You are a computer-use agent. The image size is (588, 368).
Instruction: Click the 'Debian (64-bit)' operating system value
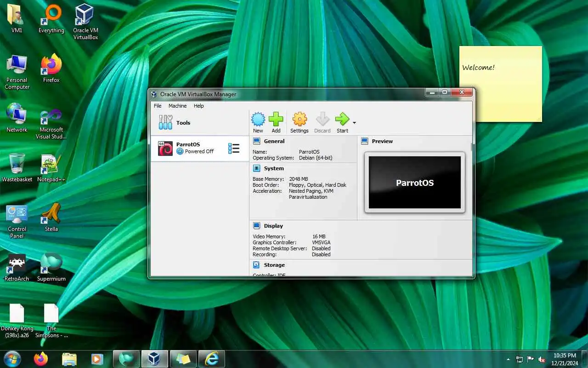[316, 158]
